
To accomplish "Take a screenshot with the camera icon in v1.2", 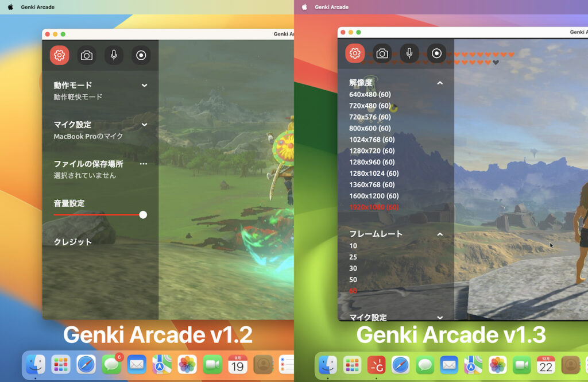I will (87, 55).
